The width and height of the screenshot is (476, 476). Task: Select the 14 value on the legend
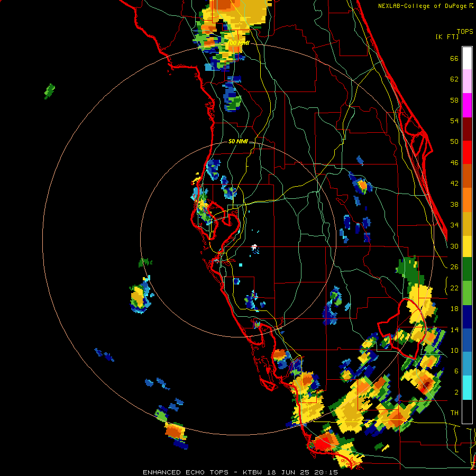454,329
